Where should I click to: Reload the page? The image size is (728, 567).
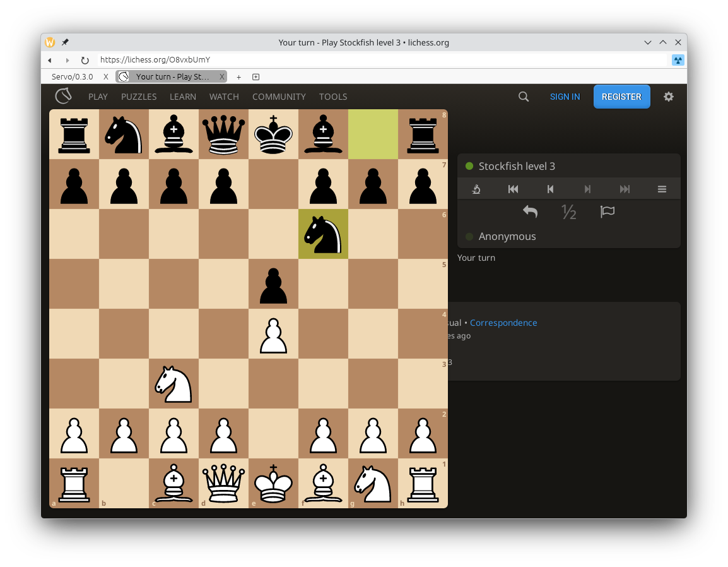click(85, 60)
